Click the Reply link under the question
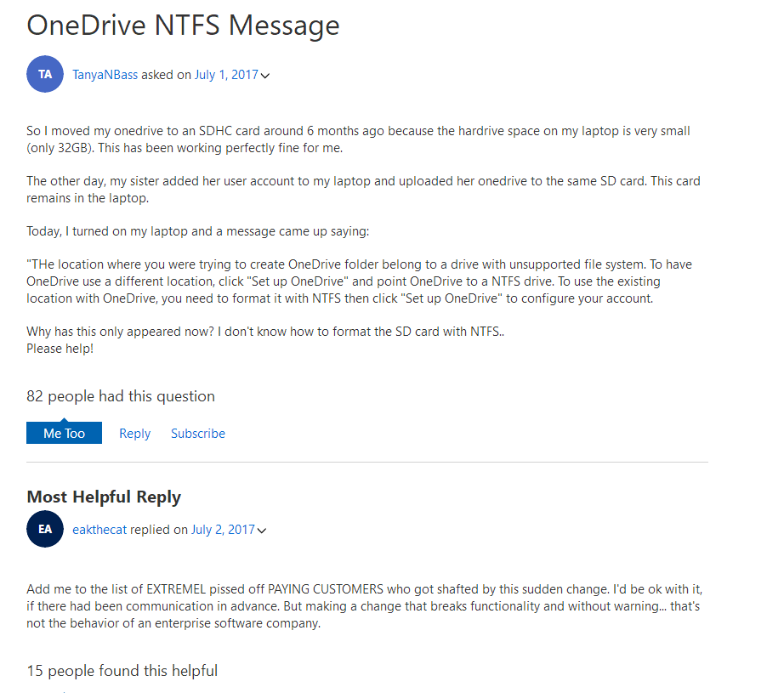The image size is (784, 693). pyautogui.click(x=134, y=434)
